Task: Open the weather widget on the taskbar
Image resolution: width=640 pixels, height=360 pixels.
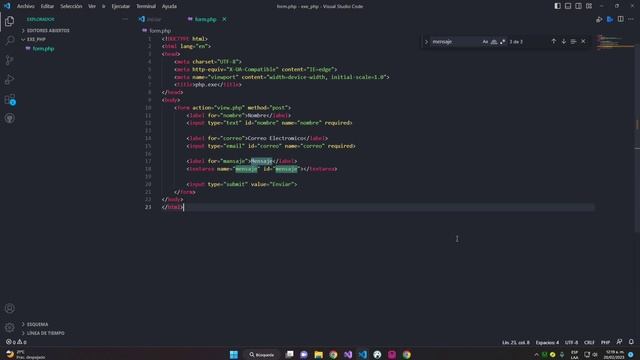Action: point(25,354)
